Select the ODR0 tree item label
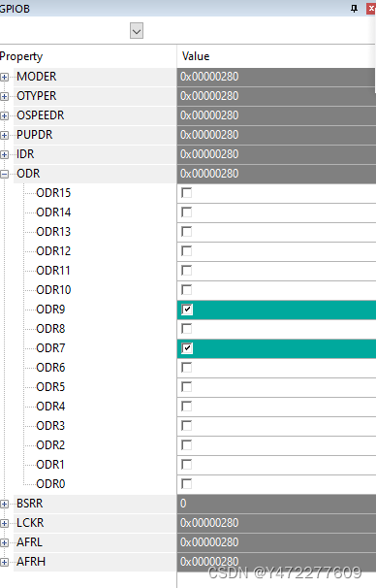 coord(50,484)
